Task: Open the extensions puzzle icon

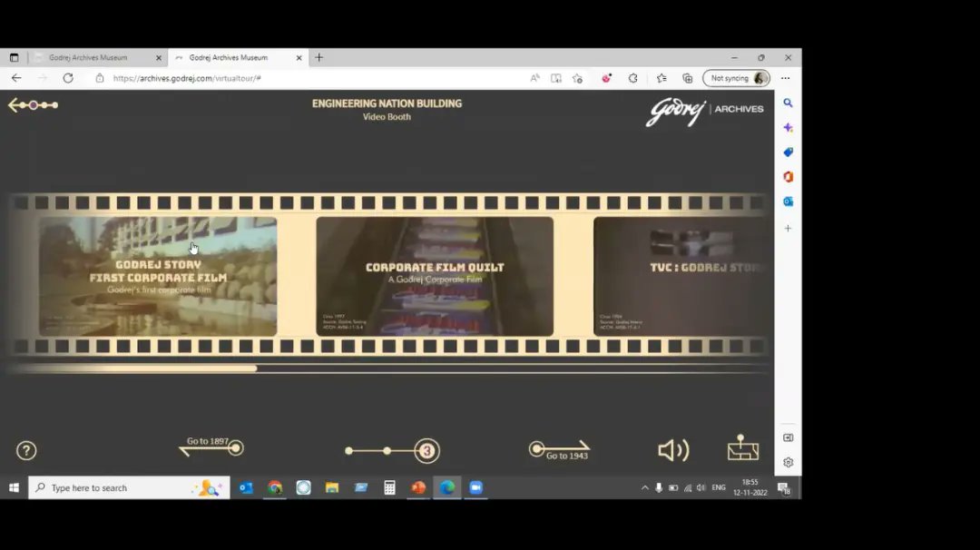Action: click(633, 78)
